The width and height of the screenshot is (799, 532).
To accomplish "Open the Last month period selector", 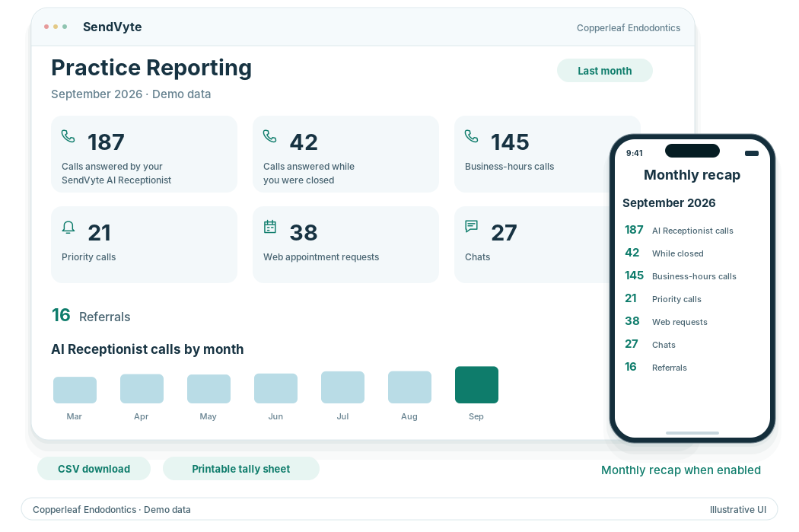I will click(605, 71).
